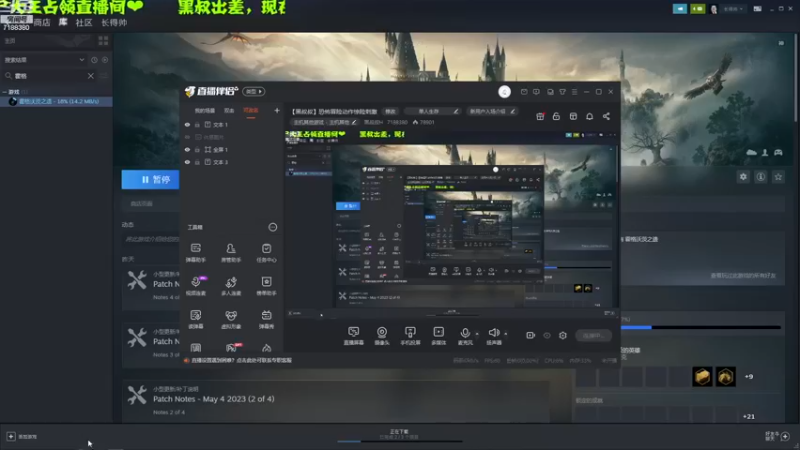Collapse the 工具箱 toolbox section
The width and height of the screenshot is (800, 450).
point(273,227)
